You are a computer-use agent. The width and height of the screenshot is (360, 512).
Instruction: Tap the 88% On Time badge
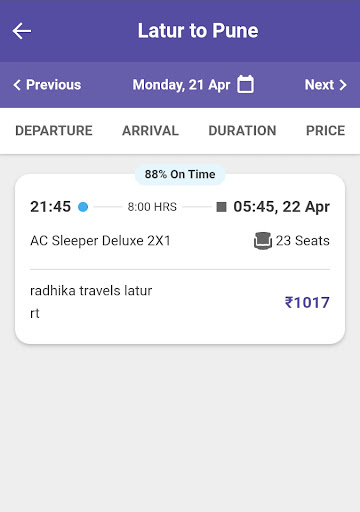[x=180, y=174]
